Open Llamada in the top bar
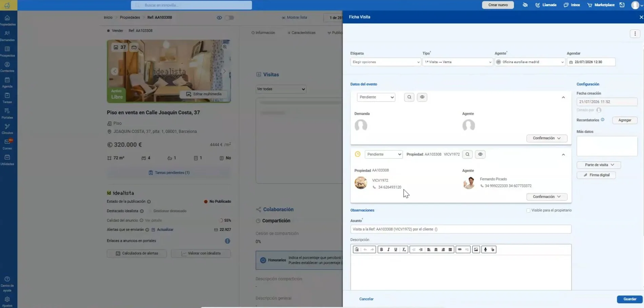The width and height of the screenshot is (644, 308). (x=546, y=5)
